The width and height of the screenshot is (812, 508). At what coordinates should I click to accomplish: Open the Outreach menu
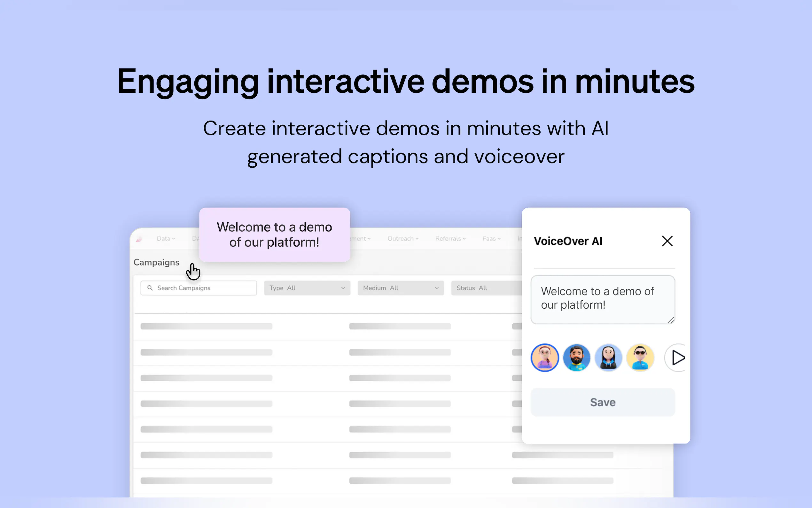click(403, 239)
